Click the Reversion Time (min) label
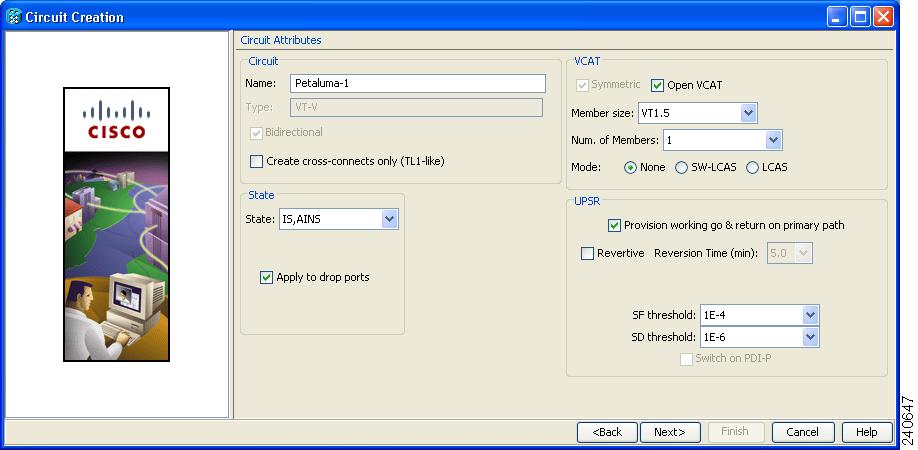This screenshot has height=450, width=918. [x=707, y=253]
